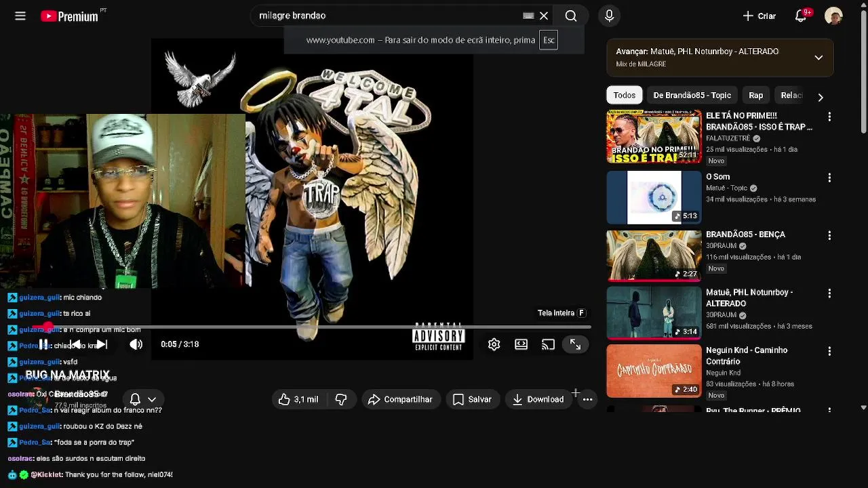868x488 pixels.
Task: Click the Esc key hint in fullscreen banner
Action: [x=548, y=40]
